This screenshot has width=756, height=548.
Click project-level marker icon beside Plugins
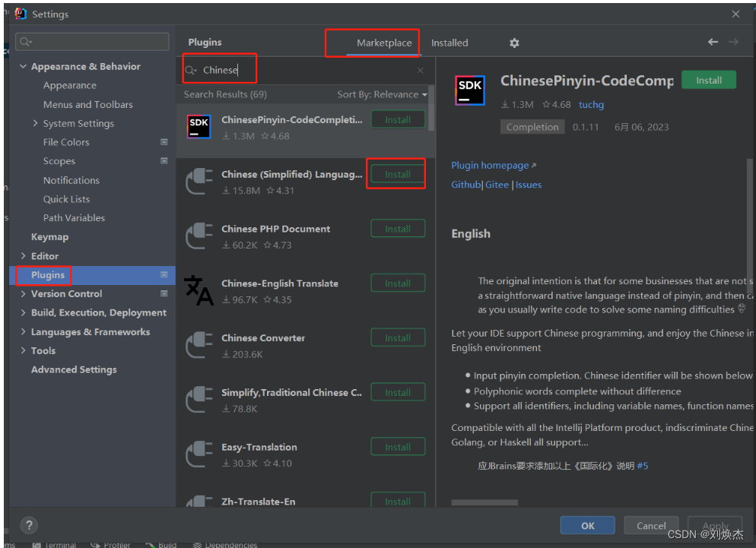click(164, 274)
